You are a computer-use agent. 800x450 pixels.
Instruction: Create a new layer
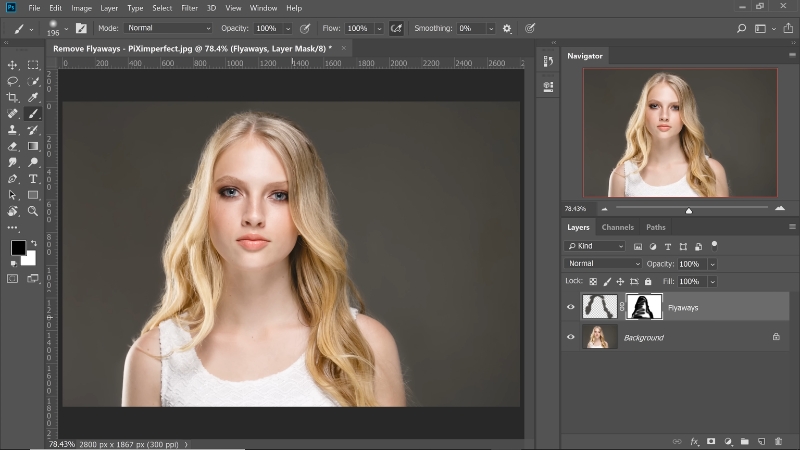[761, 441]
